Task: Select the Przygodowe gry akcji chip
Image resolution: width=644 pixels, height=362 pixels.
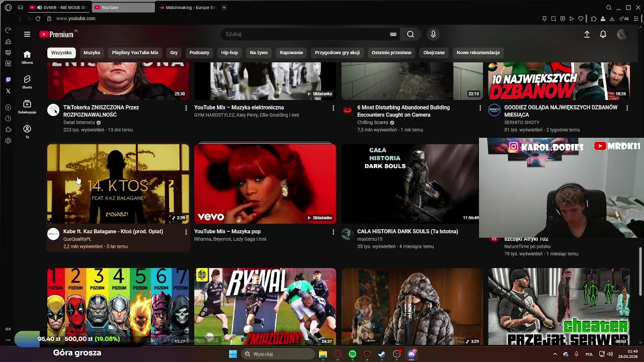Action: [337, 53]
